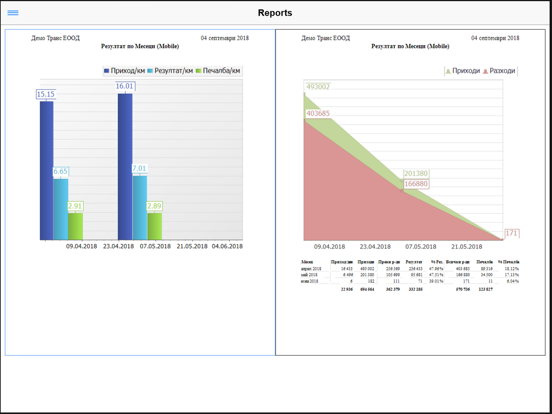Click the 2.89 bar value label
This screenshot has height=414, width=552.
pos(155,206)
